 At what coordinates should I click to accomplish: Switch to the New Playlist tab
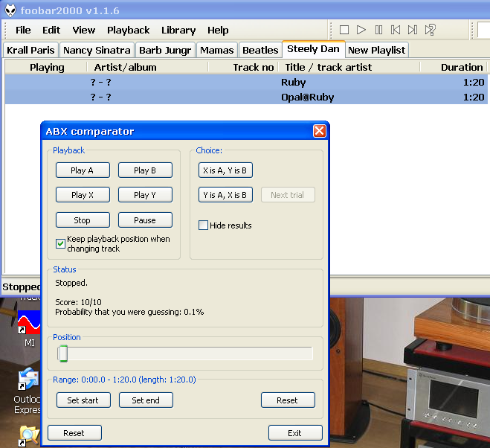pos(376,50)
